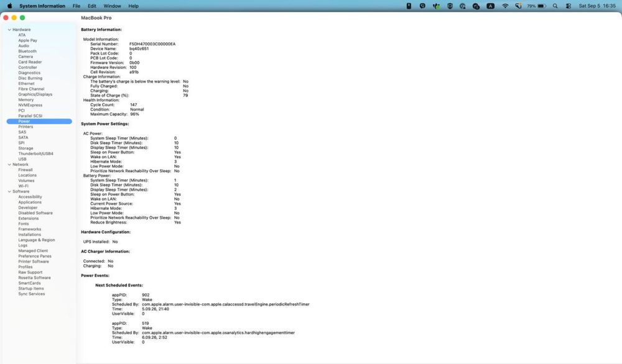Open the Apple menu
The image size is (622, 364).
pyautogui.click(x=10, y=6)
